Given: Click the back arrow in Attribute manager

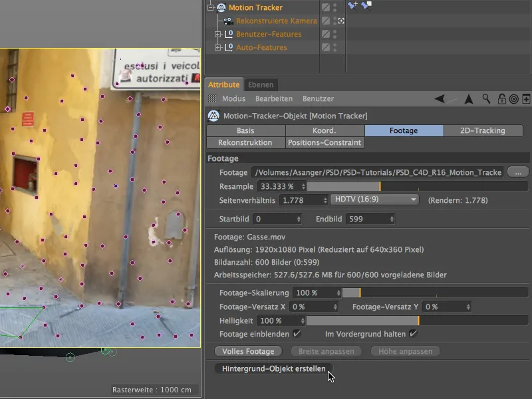Looking at the screenshot, I should click(440, 98).
